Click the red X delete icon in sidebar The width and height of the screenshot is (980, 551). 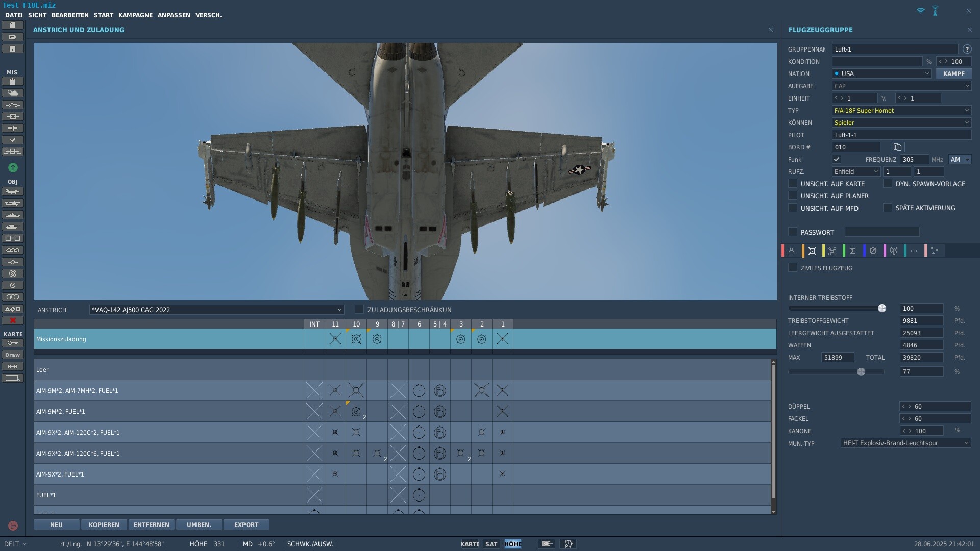point(13,320)
